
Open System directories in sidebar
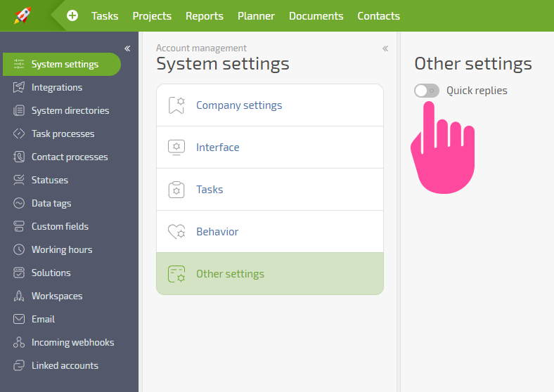70,110
